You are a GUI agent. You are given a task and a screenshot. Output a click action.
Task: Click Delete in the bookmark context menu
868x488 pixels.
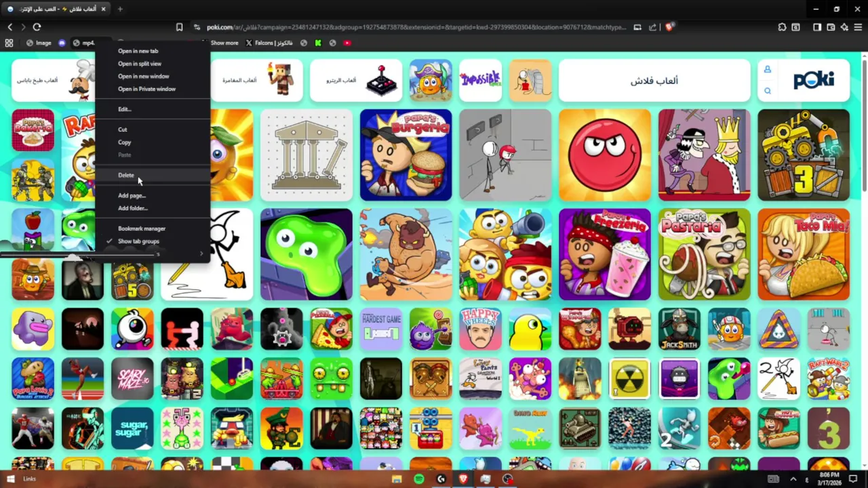pyautogui.click(x=153, y=175)
